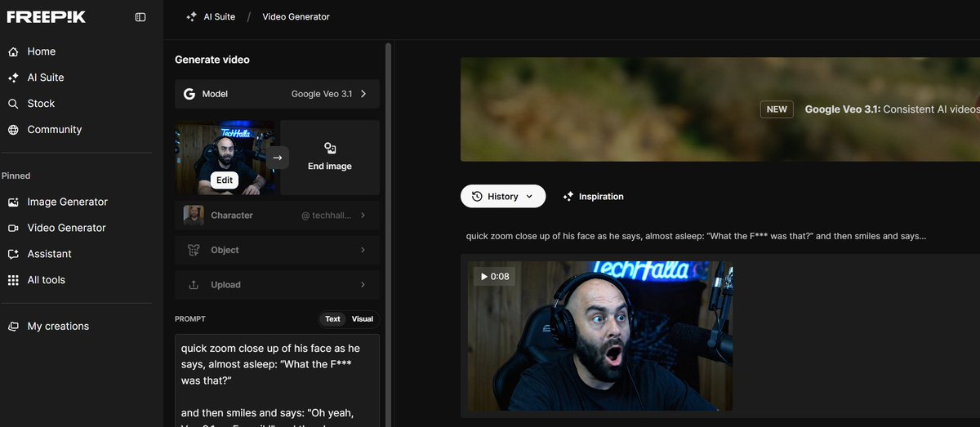Click the Pinned section label
Screen dimensions: 980x427
16,176
